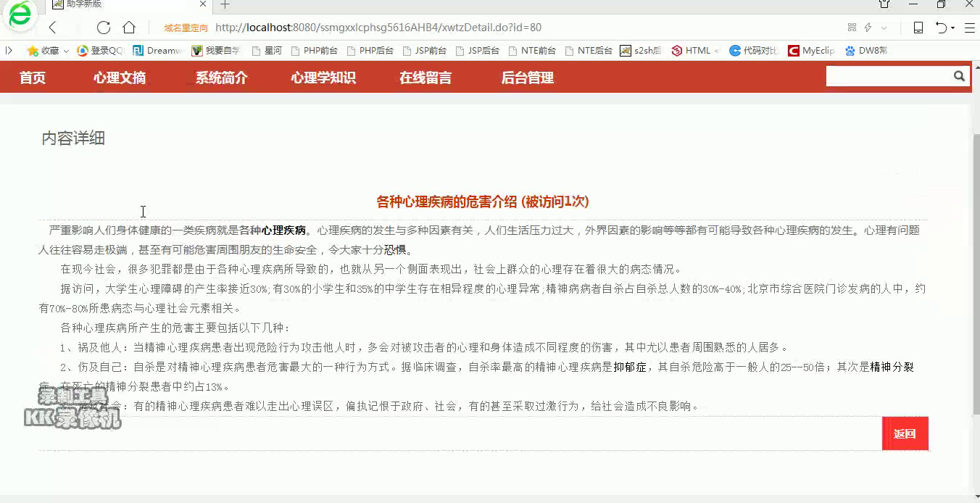Follow the 恐惧 link in first paragraph
The height and width of the screenshot is (503, 980).
point(395,250)
